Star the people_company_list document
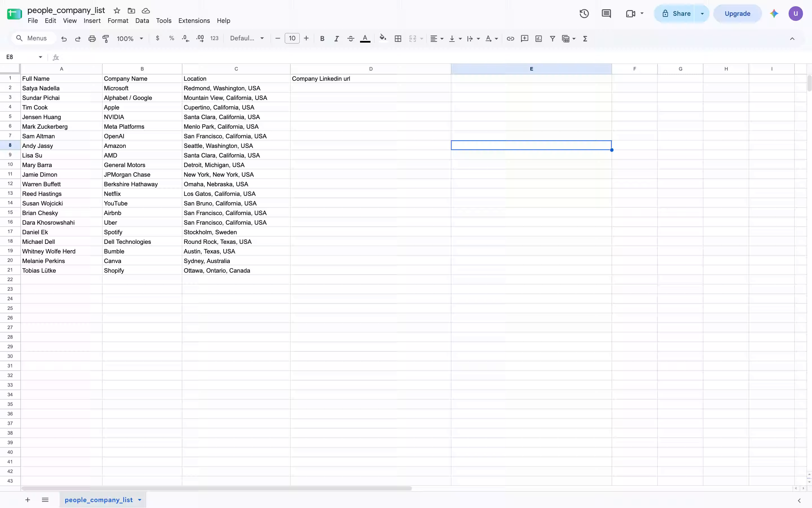Image resolution: width=812 pixels, height=508 pixels. (x=117, y=11)
